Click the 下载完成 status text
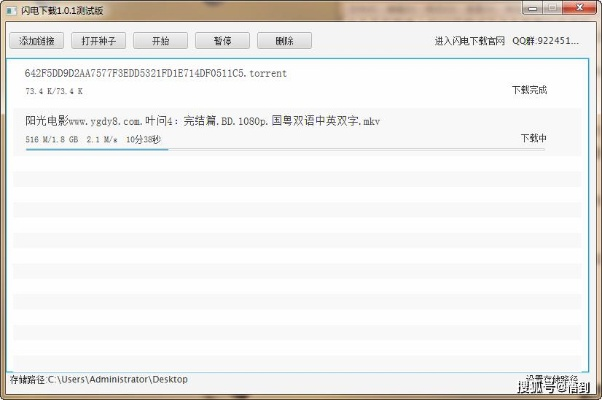 point(529,90)
